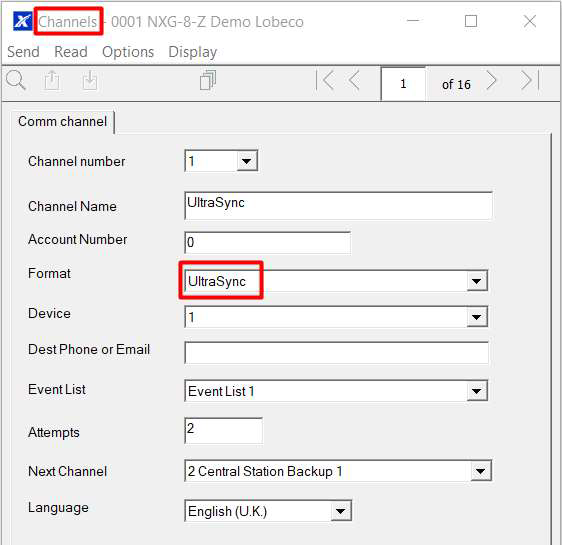This screenshot has height=545, width=562.
Task: Click the magnifier search icon in toolbar
Action: pyautogui.click(x=16, y=80)
